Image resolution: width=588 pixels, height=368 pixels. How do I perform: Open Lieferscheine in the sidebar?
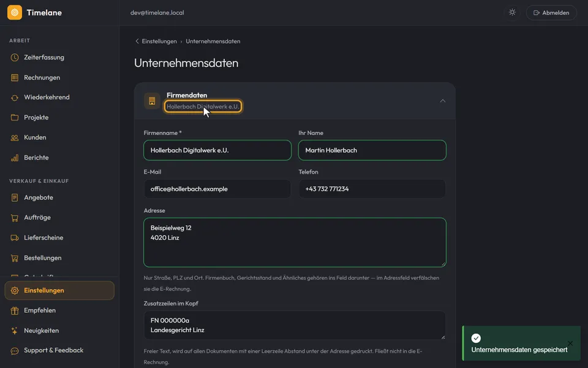coord(59,238)
